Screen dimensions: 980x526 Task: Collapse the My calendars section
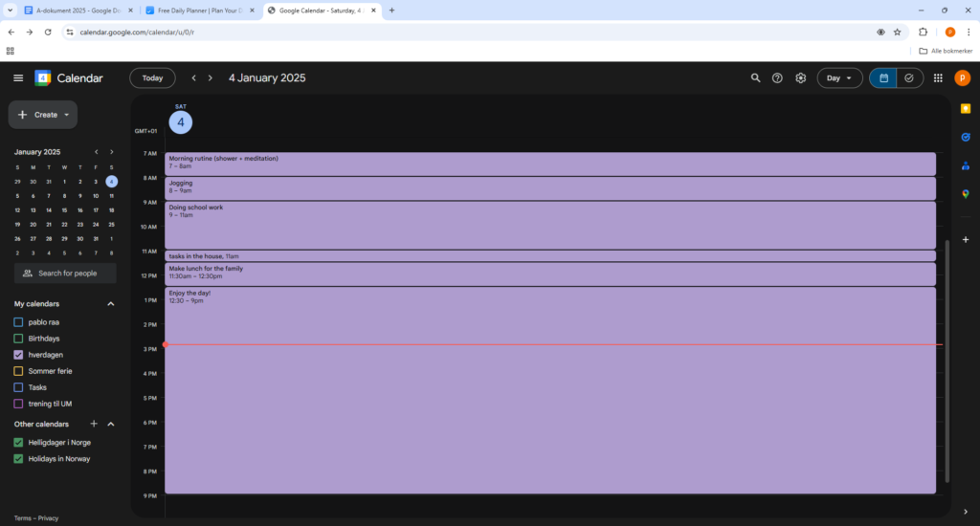(110, 304)
